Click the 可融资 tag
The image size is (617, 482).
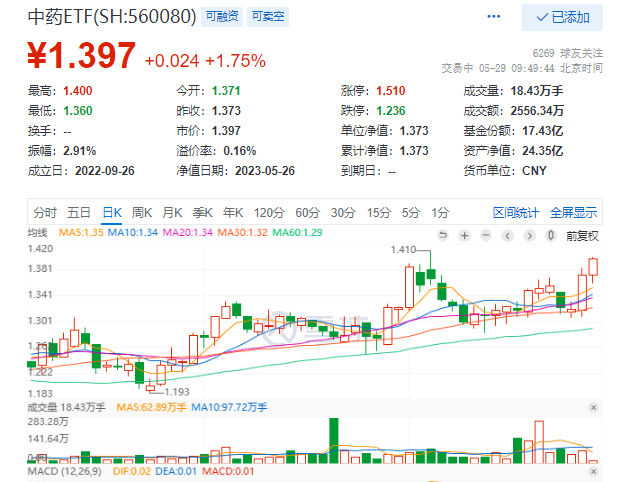pyautogui.click(x=222, y=17)
